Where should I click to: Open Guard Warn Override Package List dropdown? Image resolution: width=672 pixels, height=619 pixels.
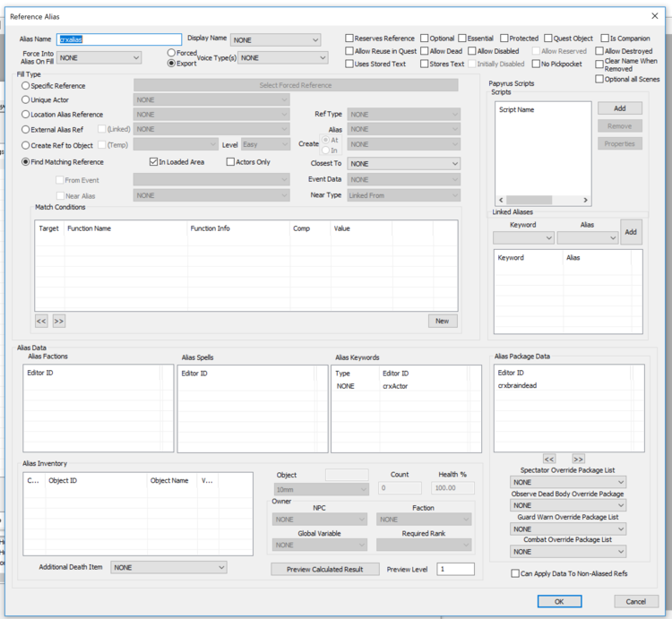click(x=568, y=529)
